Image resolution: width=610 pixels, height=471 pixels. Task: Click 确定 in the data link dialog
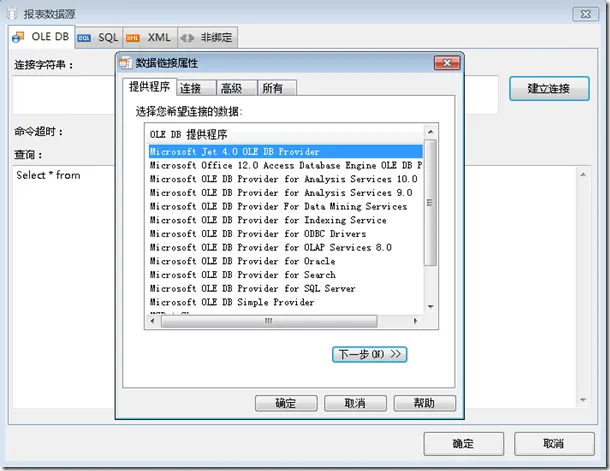coord(286,403)
